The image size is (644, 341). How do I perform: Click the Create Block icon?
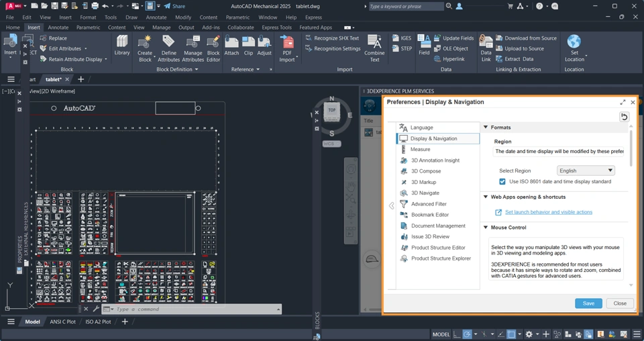pos(145,48)
